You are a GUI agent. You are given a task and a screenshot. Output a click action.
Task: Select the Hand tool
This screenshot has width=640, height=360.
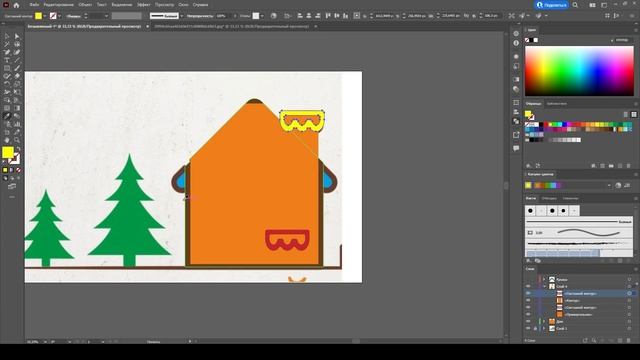point(7,140)
